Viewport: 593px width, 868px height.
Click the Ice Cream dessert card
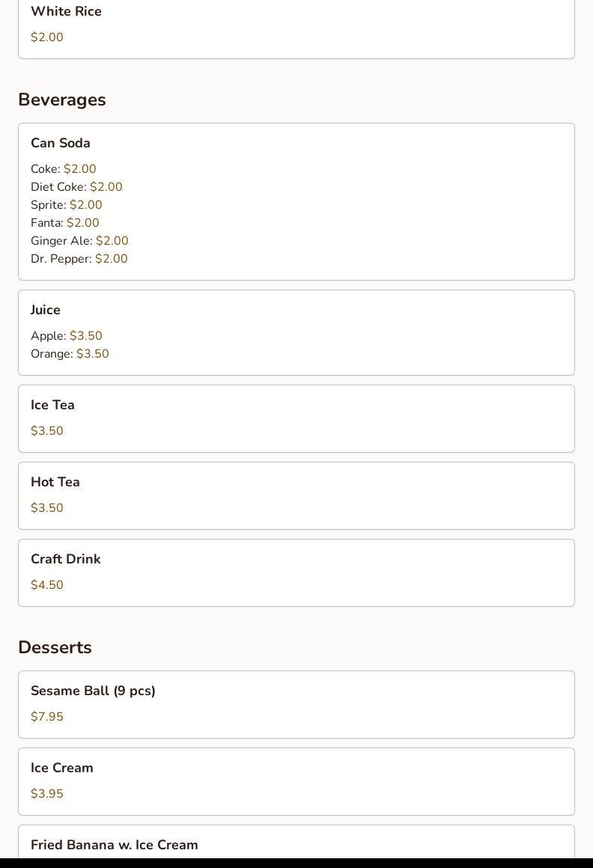click(x=296, y=781)
